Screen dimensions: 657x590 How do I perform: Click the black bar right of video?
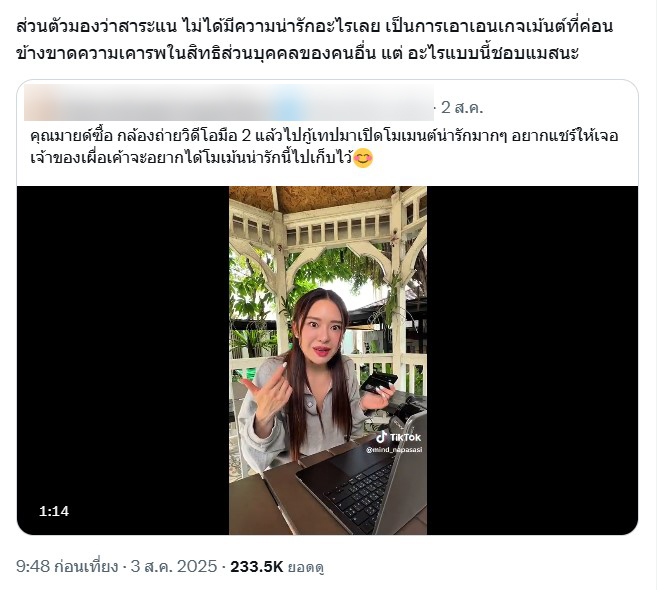pyautogui.click(x=532, y=360)
